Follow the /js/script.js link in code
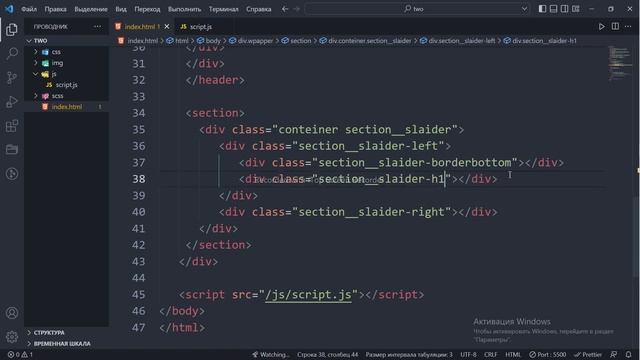640x360 pixels. click(x=308, y=295)
